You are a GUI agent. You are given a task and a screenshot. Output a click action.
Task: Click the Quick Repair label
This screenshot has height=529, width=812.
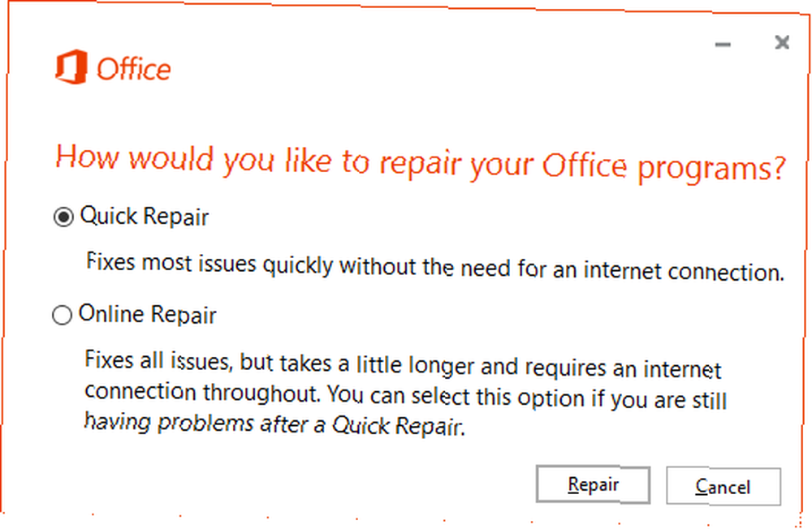[x=145, y=217]
